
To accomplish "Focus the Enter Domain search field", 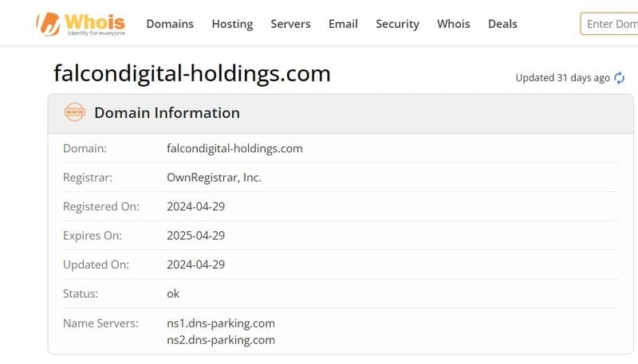I will coord(609,24).
